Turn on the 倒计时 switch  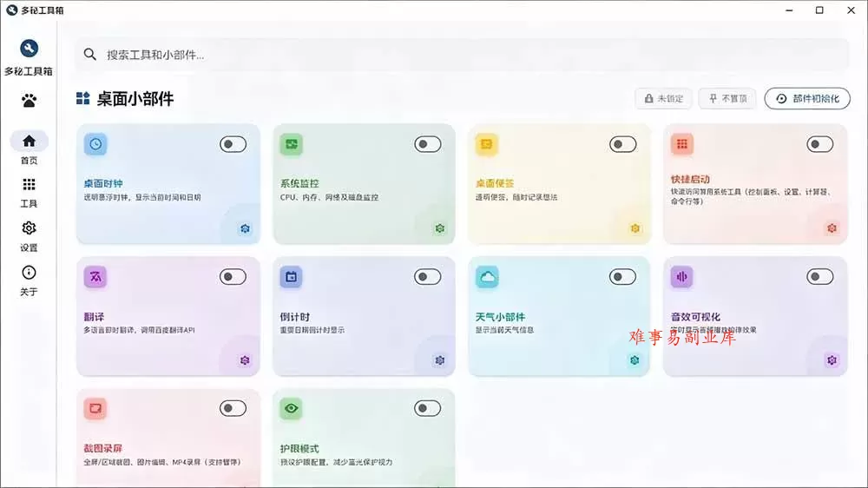point(428,276)
